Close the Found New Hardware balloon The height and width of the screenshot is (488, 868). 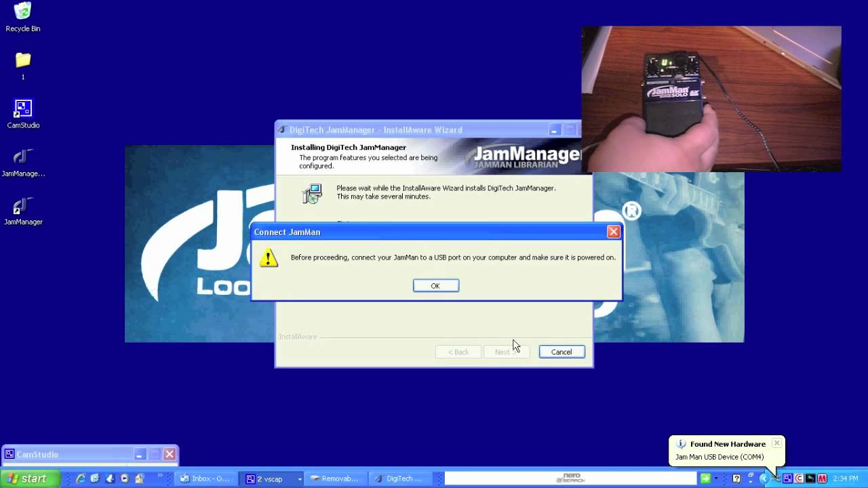pyautogui.click(x=776, y=443)
